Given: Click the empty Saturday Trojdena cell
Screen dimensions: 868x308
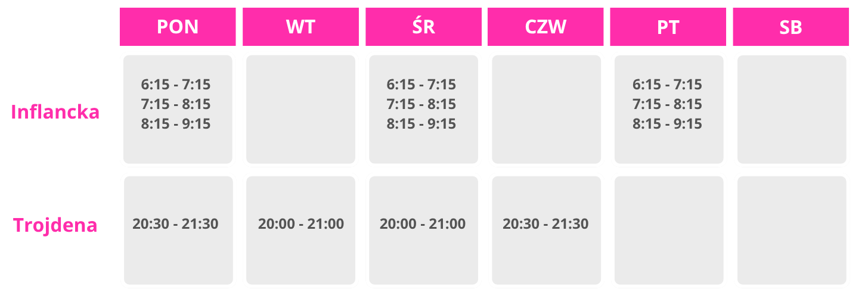Looking at the screenshot, I should [792, 231].
